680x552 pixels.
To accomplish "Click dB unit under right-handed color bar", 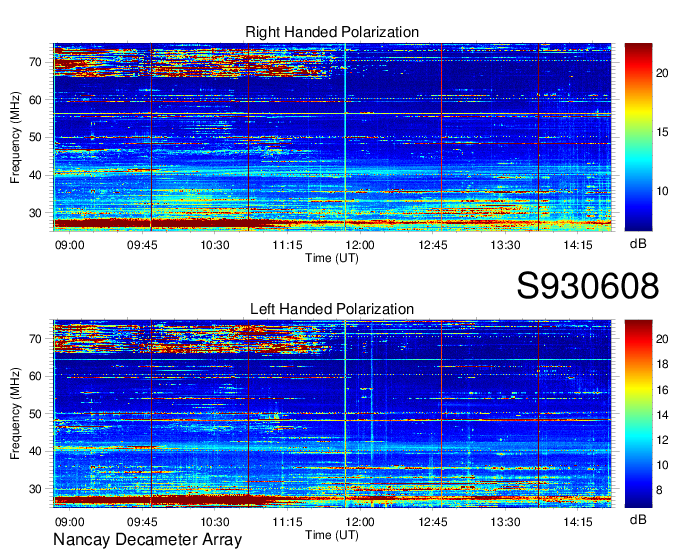I will tap(638, 244).
